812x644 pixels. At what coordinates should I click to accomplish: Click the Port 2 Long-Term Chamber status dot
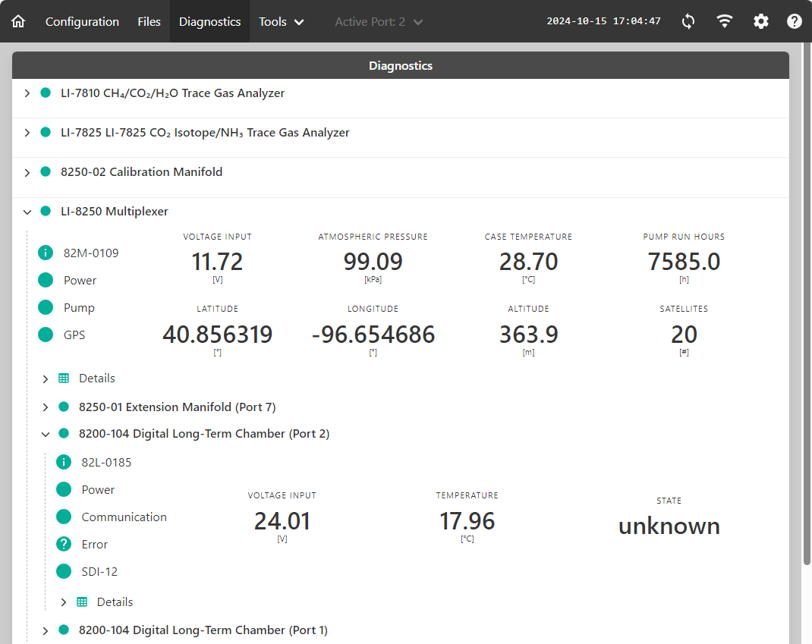tap(64, 433)
